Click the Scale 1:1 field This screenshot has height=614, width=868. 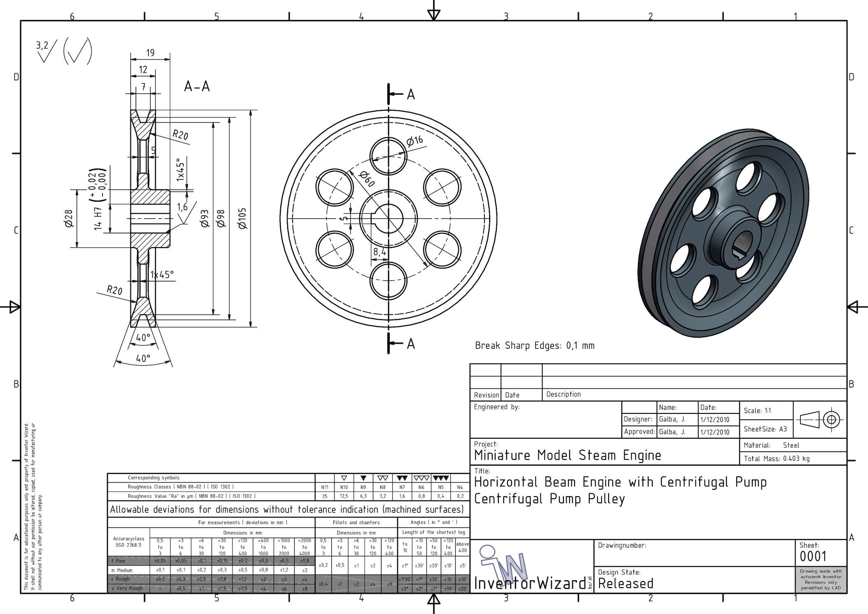click(757, 411)
